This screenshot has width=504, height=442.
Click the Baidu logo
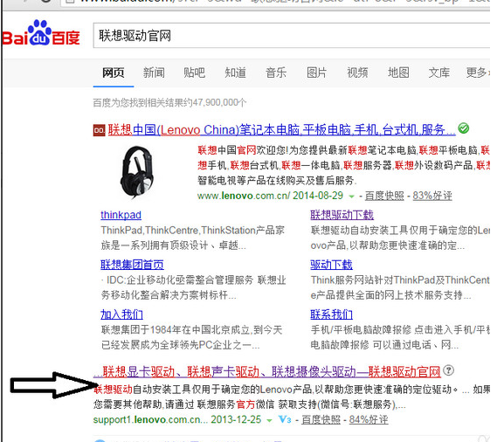point(41,33)
